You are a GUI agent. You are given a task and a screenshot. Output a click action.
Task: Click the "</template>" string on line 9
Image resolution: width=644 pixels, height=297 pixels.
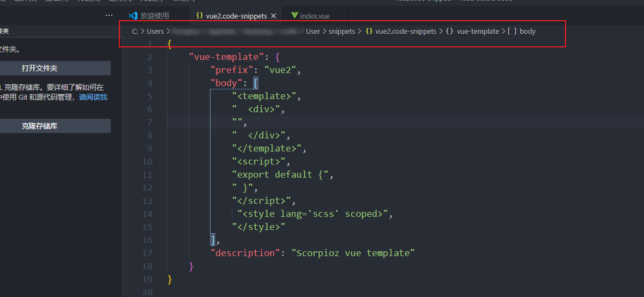pyautogui.click(x=267, y=148)
